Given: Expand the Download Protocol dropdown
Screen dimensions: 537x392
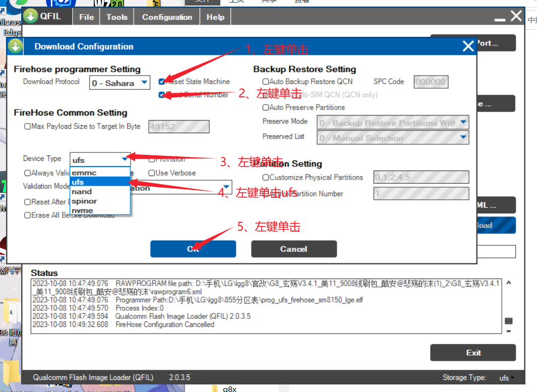Looking at the screenshot, I should (x=144, y=82).
